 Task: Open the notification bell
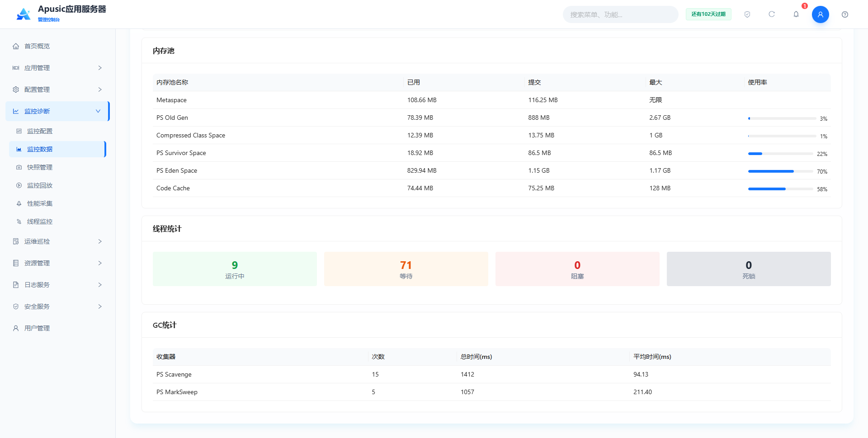coord(796,14)
